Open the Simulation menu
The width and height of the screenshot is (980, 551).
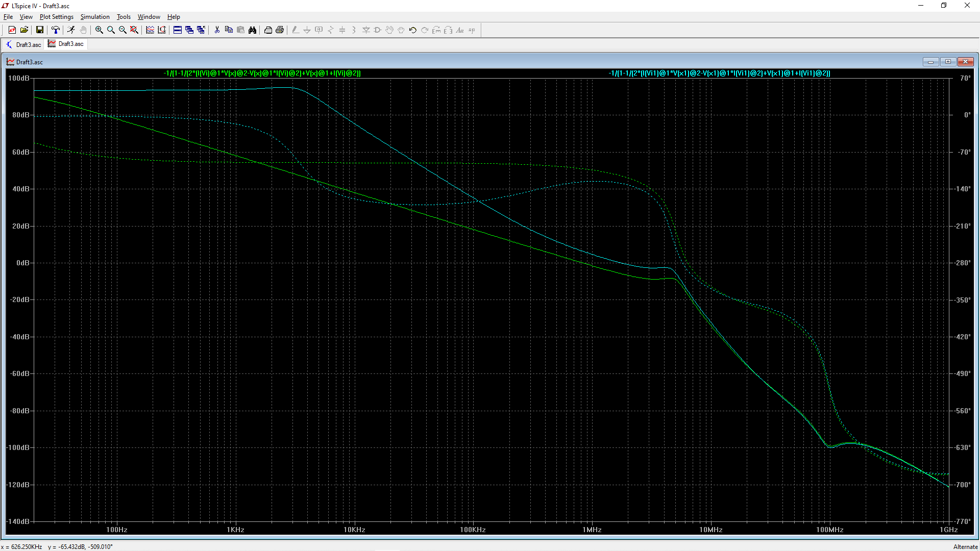coord(95,17)
